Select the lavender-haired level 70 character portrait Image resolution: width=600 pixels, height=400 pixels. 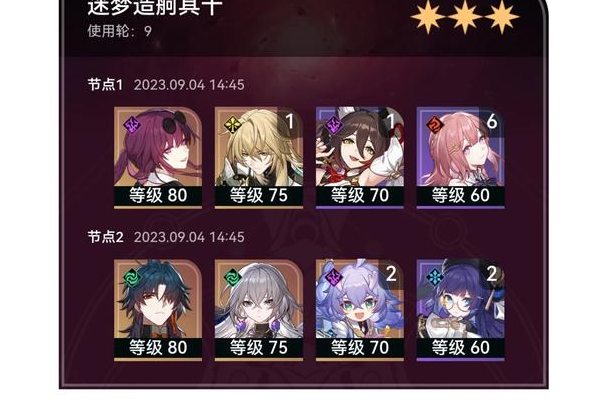360,310
